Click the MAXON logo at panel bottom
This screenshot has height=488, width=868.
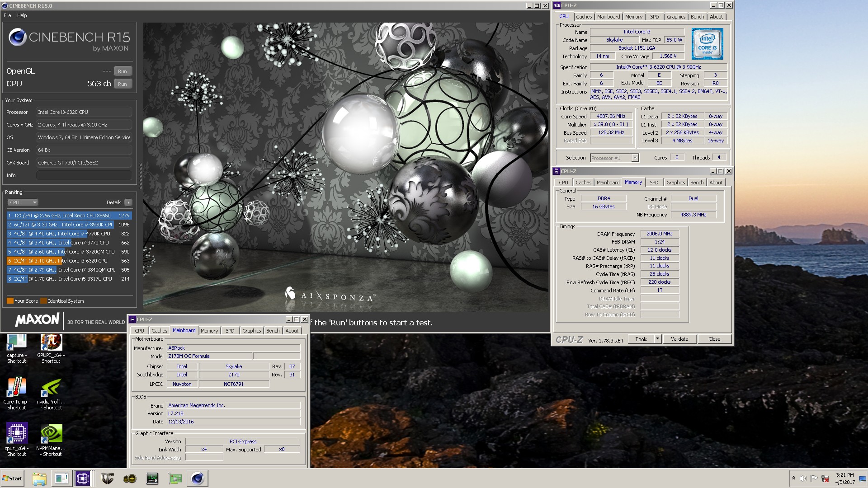(x=37, y=320)
